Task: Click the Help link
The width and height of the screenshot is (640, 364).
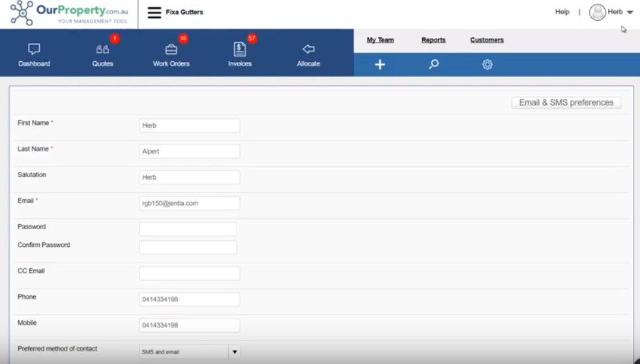Action: coord(562,12)
